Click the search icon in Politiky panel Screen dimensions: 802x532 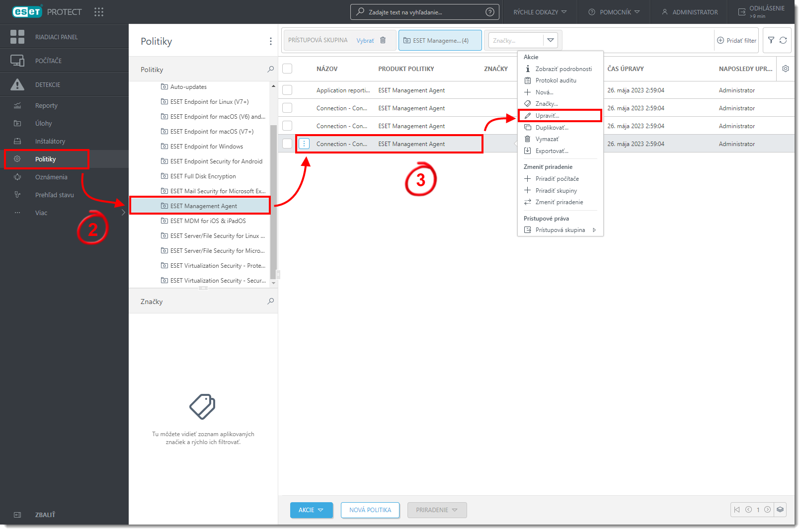pos(270,70)
